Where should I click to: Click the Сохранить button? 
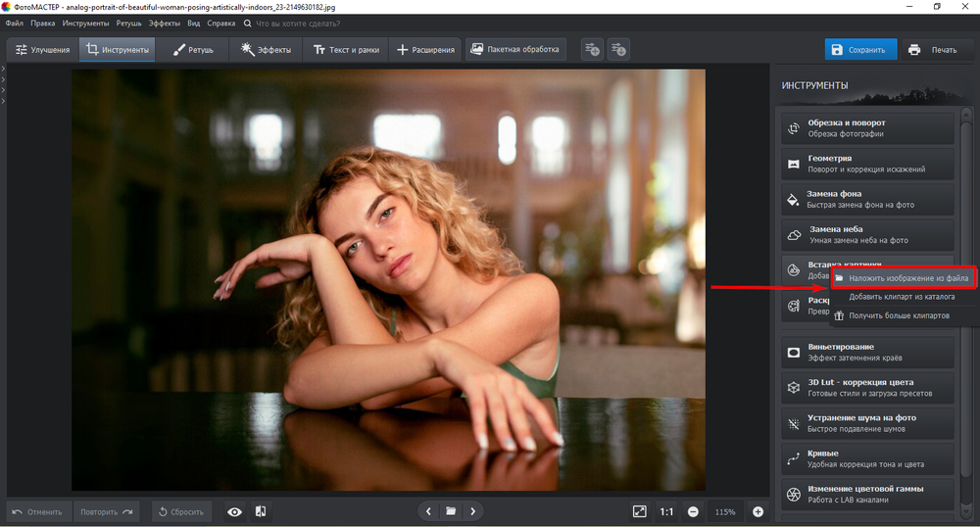[858, 49]
